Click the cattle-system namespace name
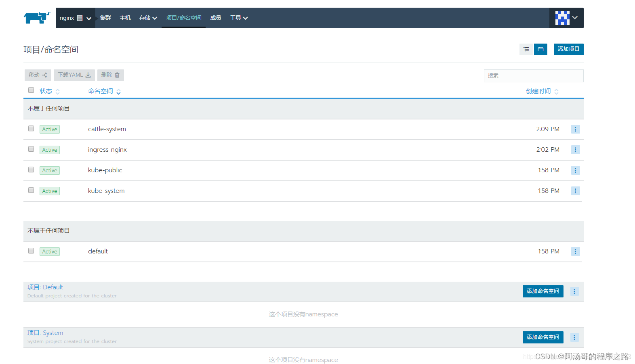The width and height of the screenshot is (635, 364). (x=107, y=129)
